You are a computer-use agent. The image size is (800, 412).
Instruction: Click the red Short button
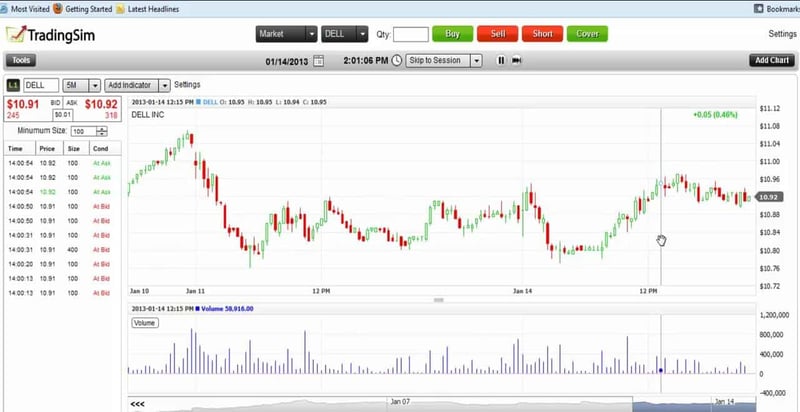click(542, 34)
